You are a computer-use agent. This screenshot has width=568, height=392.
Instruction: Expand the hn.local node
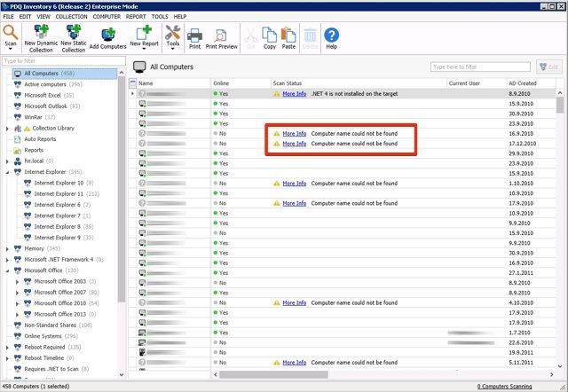tap(7, 161)
